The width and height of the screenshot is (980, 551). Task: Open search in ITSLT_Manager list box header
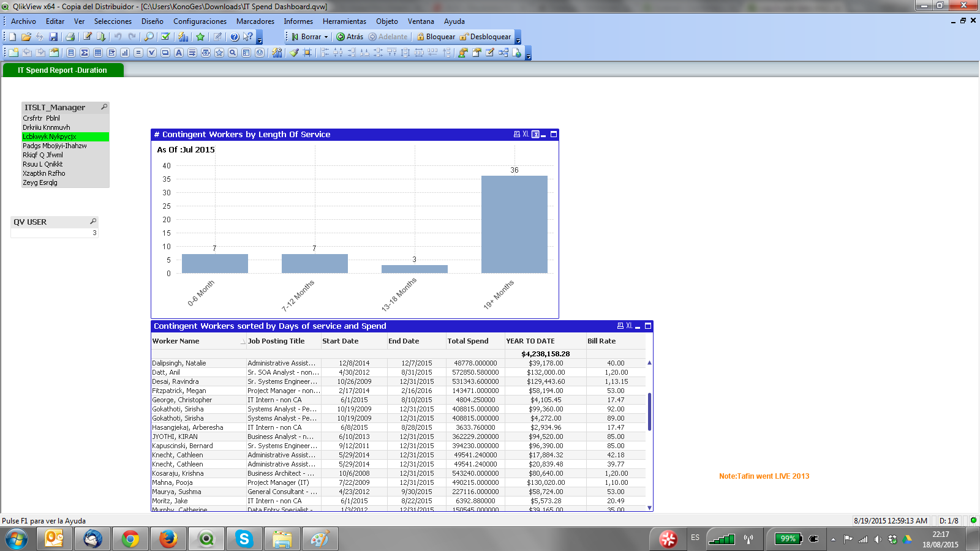[104, 107]
